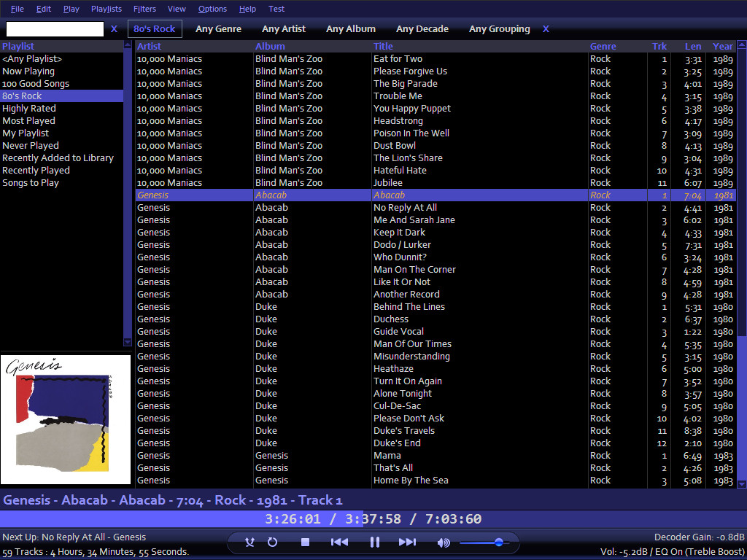Skip to the next track
The image size is (747, 560).
(x=407, y=542)
